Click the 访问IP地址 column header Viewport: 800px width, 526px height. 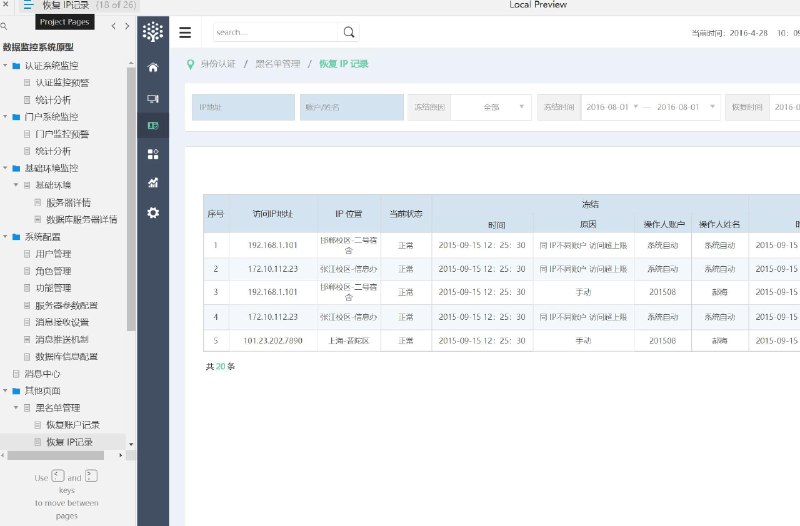273,214
